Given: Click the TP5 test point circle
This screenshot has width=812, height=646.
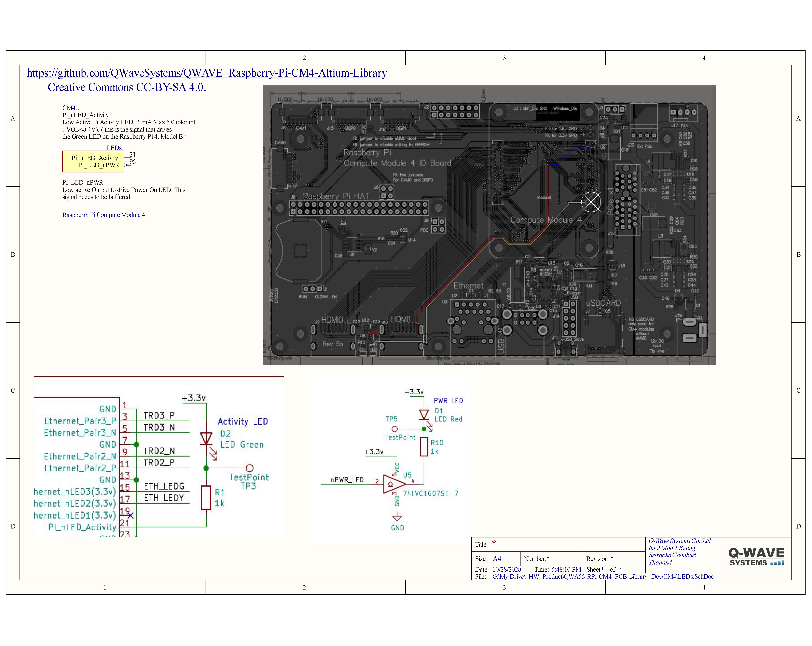Looking at the screenshot, I should [x=395, y=429].
